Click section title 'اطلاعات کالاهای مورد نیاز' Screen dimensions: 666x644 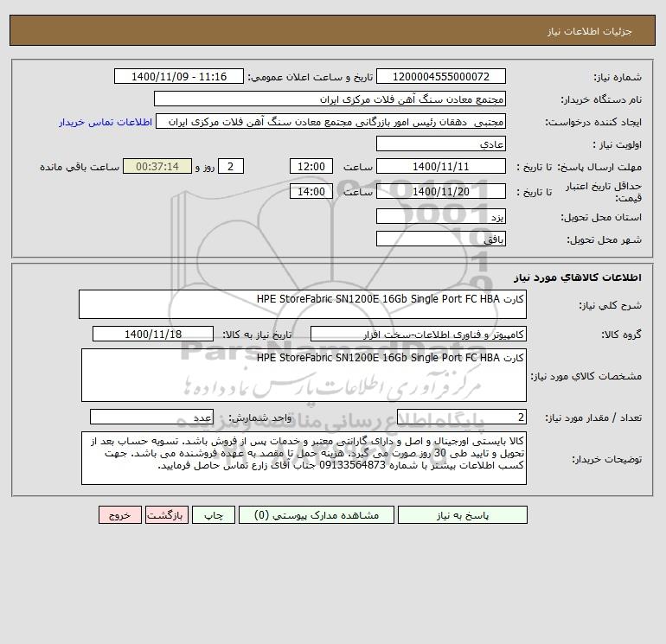(577, 277)
